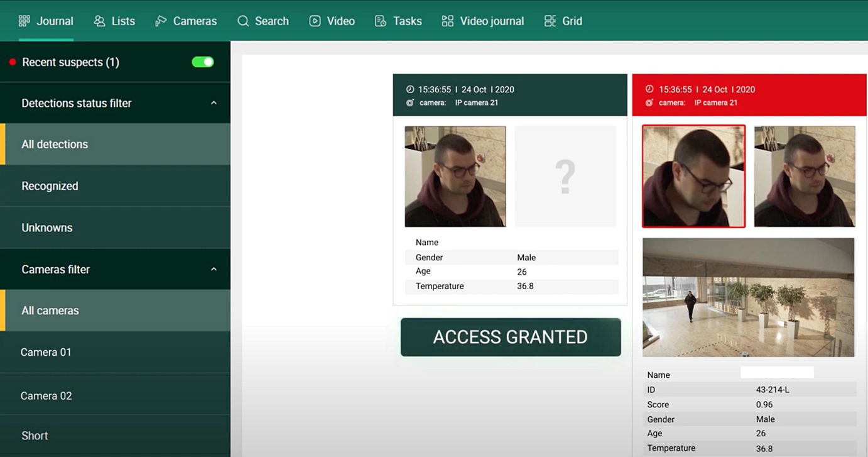Viewport: 868px width, 457px height.
Task: Click the Video play icon
Action: point(315,21)
